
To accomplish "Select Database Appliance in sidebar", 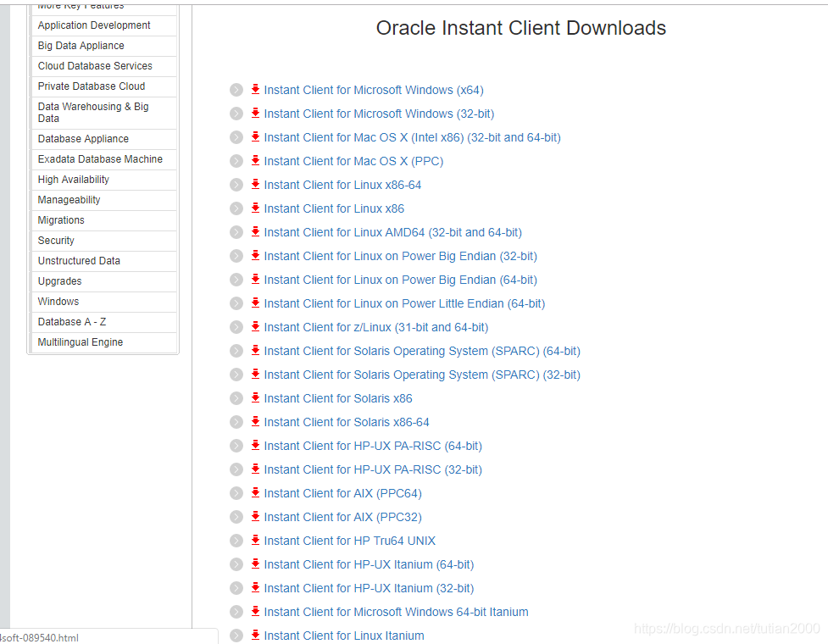I will 104,139.
